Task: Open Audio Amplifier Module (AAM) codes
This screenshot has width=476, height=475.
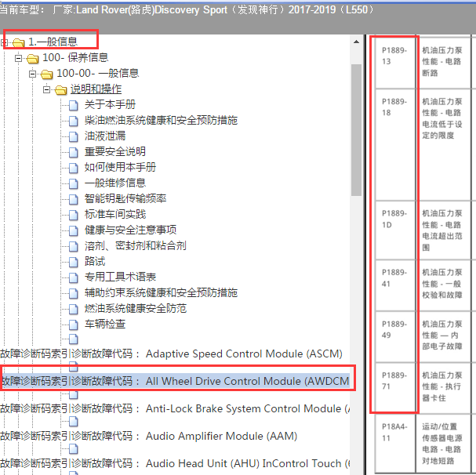Action: point(149,436)
